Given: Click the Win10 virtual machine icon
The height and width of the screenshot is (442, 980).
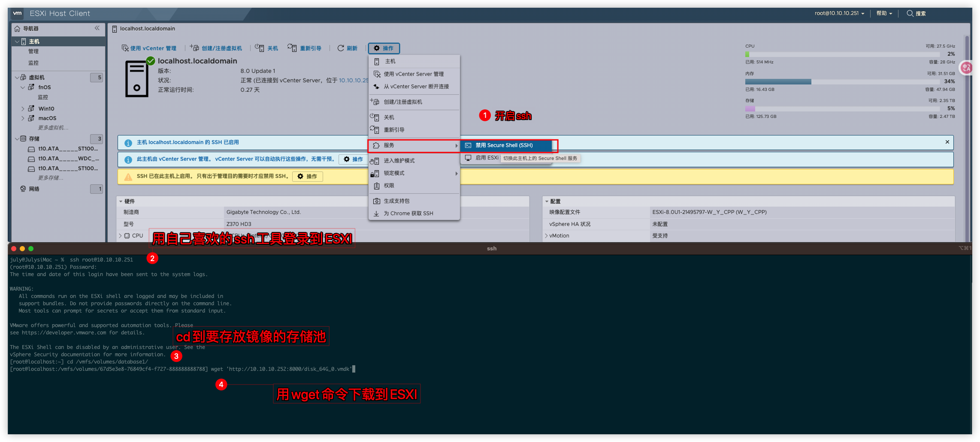Looking at the screenshot, I should click(31, 108).
